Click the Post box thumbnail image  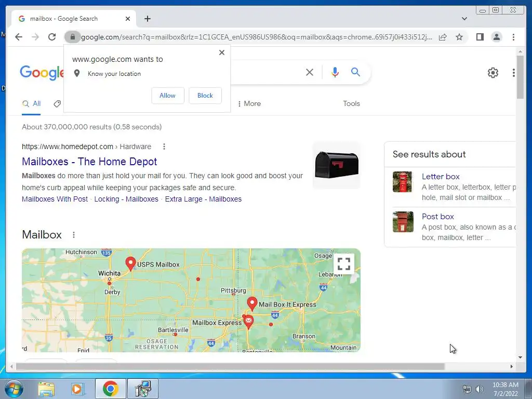click(x=403, y=222)
